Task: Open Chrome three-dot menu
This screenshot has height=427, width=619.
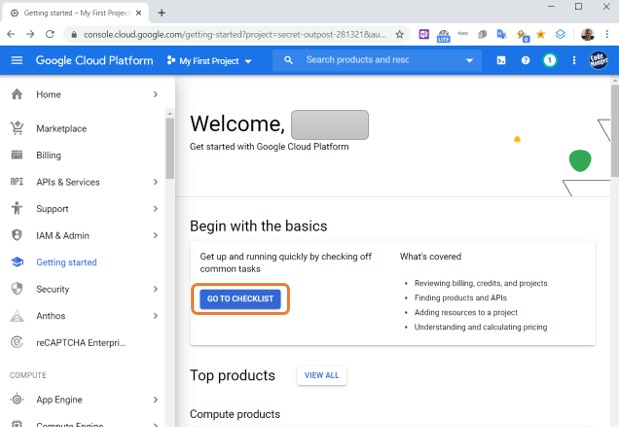Action: (607, 34)
